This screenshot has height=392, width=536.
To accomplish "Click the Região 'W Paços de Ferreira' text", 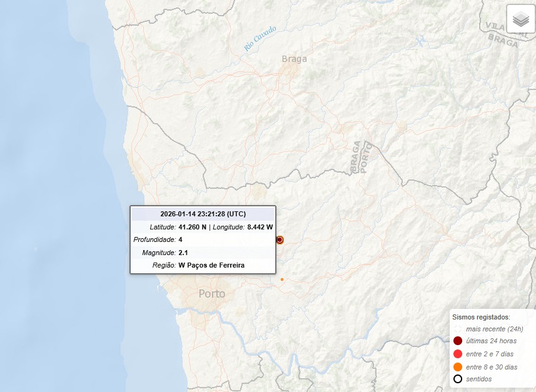I will tap(211, 265).
